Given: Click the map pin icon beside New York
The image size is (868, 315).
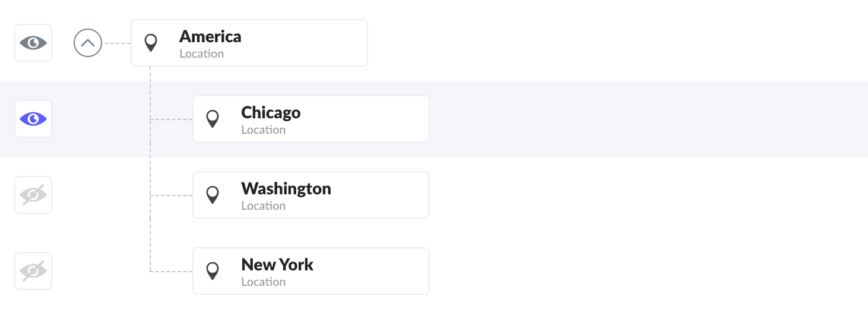Looking at the screenshot, I should 213,271.
